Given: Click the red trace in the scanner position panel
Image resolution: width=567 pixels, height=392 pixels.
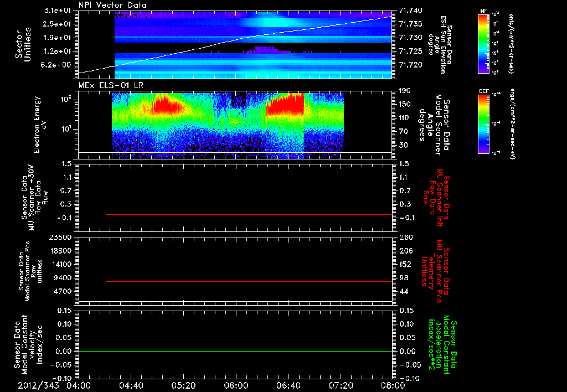Looking at the screenshot, I should tap(249, 281).
